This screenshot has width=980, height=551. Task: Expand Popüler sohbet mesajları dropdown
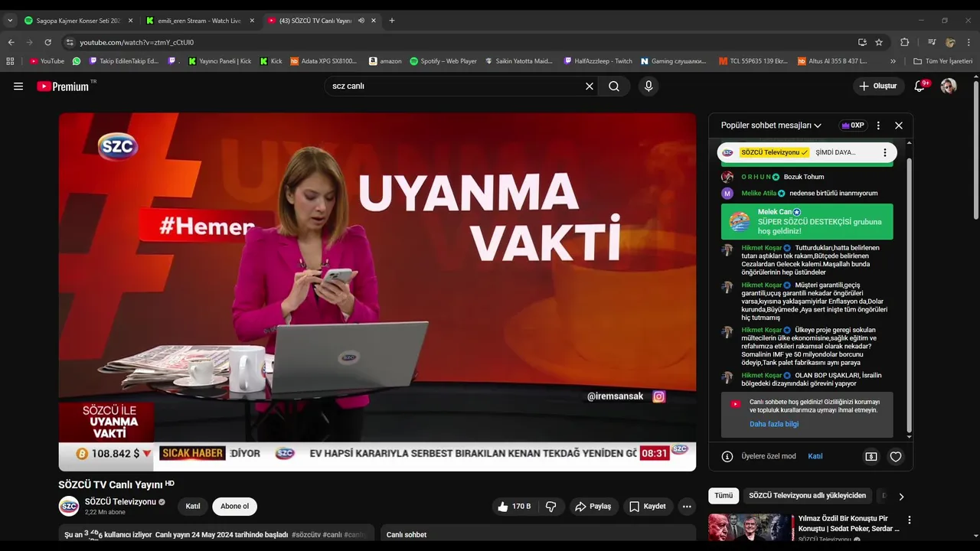[x=771, y=126]
